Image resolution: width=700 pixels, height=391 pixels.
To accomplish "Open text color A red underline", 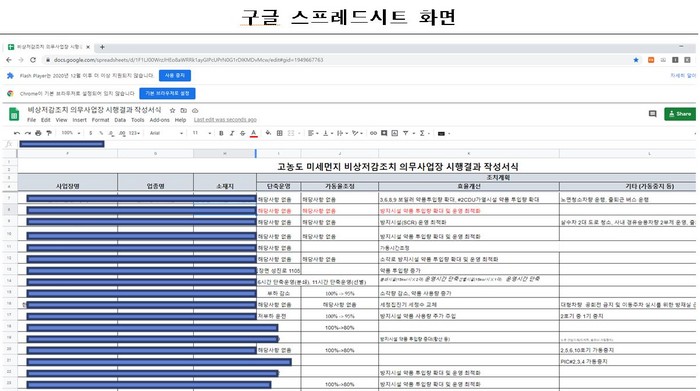I will [254, 133].
